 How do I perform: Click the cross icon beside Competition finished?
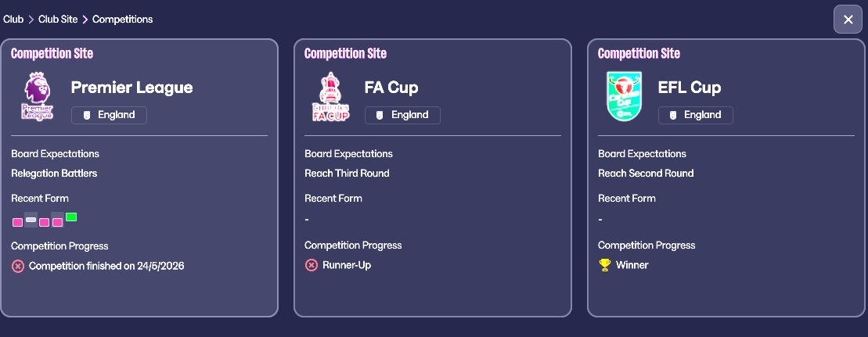coord(18,266)
